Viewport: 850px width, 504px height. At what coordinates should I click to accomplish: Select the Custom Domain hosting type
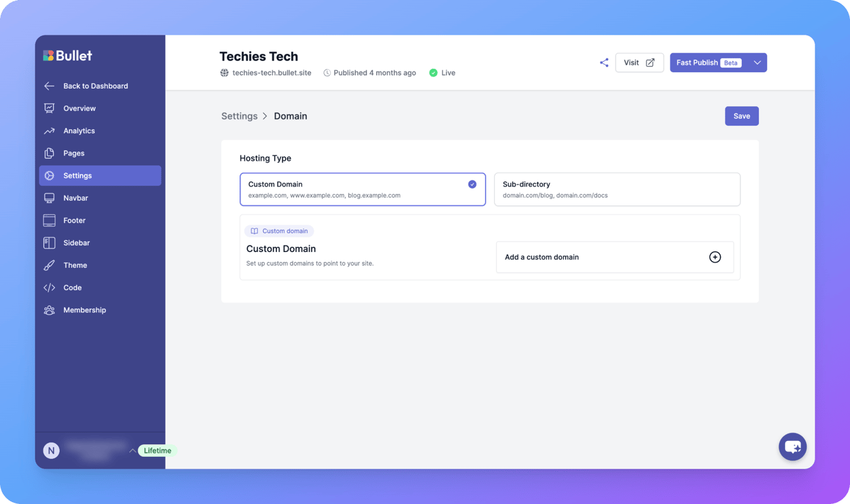click(x=362, y=189)
